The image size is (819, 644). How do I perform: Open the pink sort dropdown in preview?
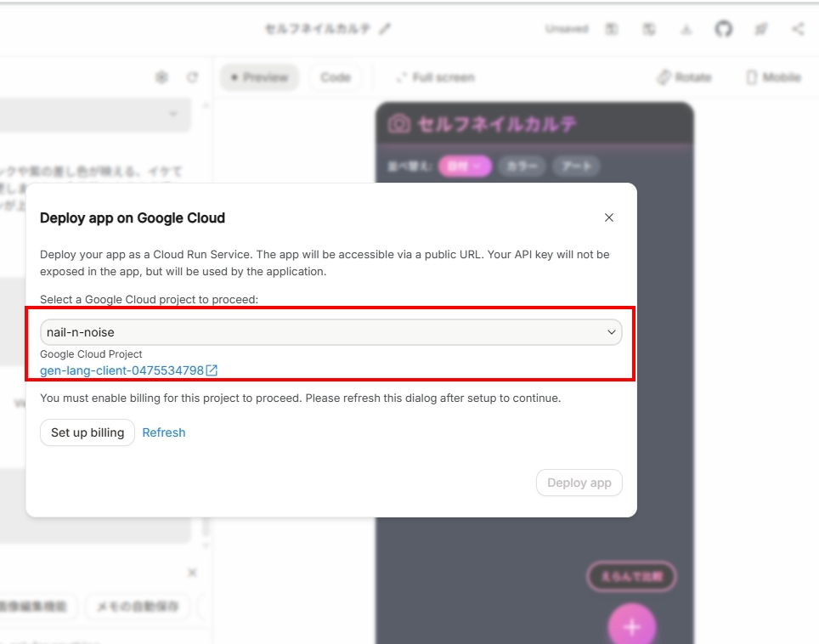465,167
